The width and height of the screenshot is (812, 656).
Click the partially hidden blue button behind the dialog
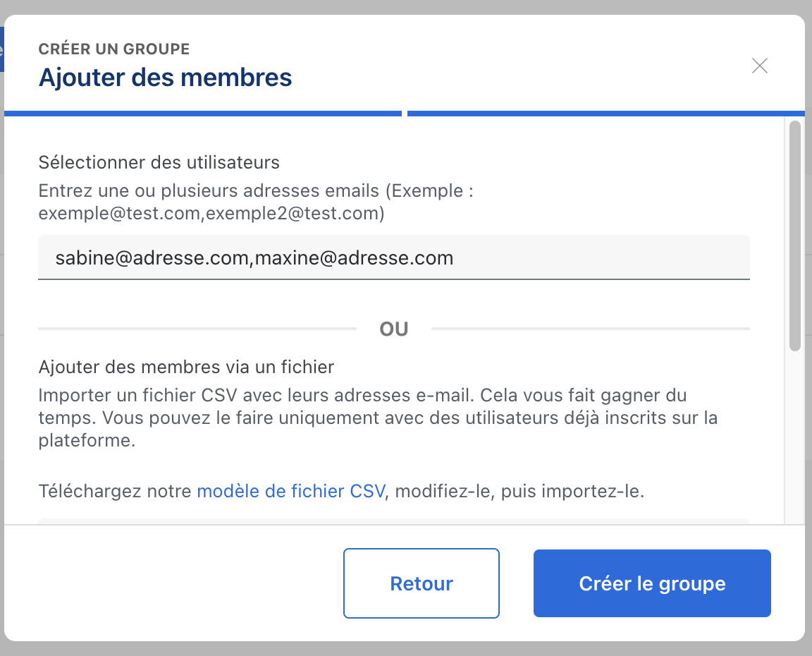pos(2,49)
